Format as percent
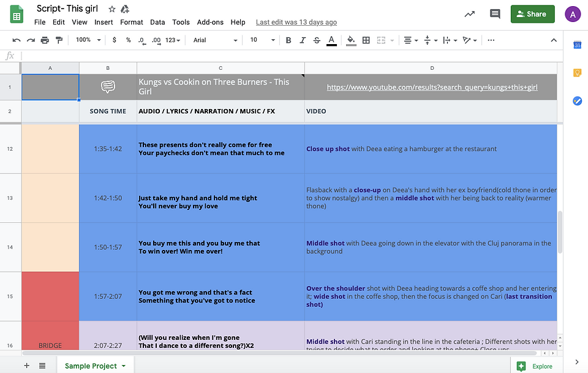The image size is (588, 373). [128, 40]
